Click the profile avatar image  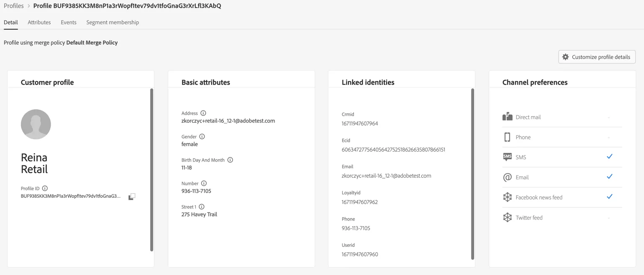click(x=36, y=124)
